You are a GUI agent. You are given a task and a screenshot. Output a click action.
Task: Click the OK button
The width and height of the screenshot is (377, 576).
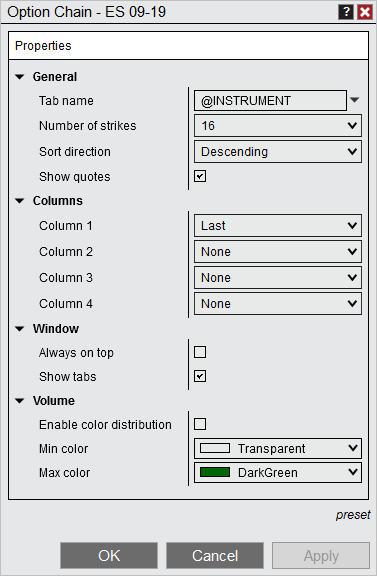click(109, 555)
